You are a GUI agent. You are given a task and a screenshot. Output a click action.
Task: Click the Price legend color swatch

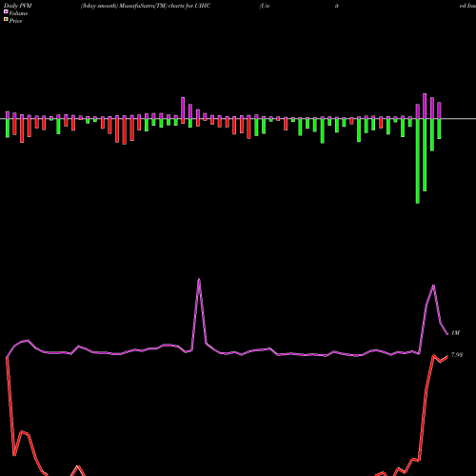[x=6, y=20]
